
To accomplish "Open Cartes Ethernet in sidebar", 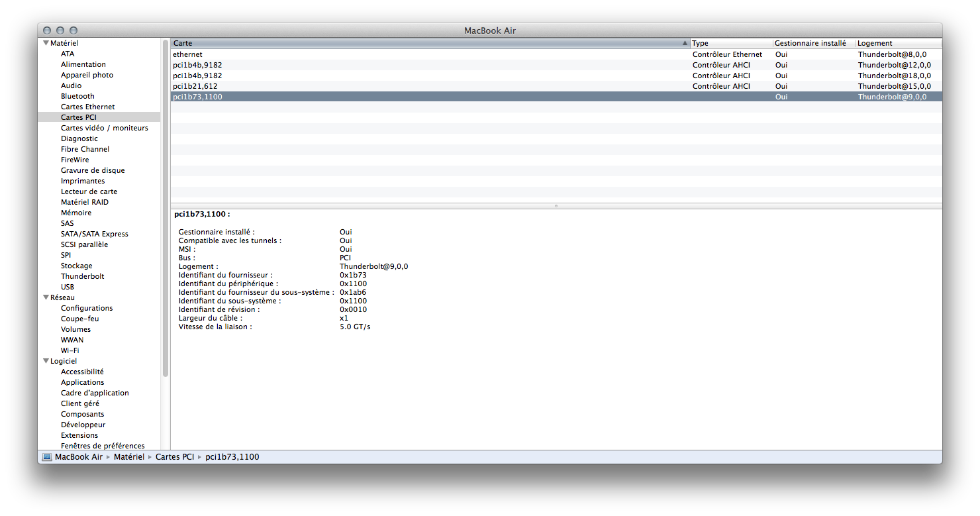I will coord(87,107).
